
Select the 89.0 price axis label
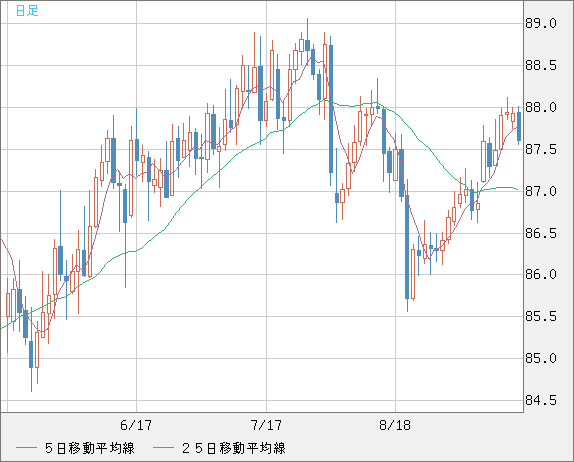coord(541,24)
